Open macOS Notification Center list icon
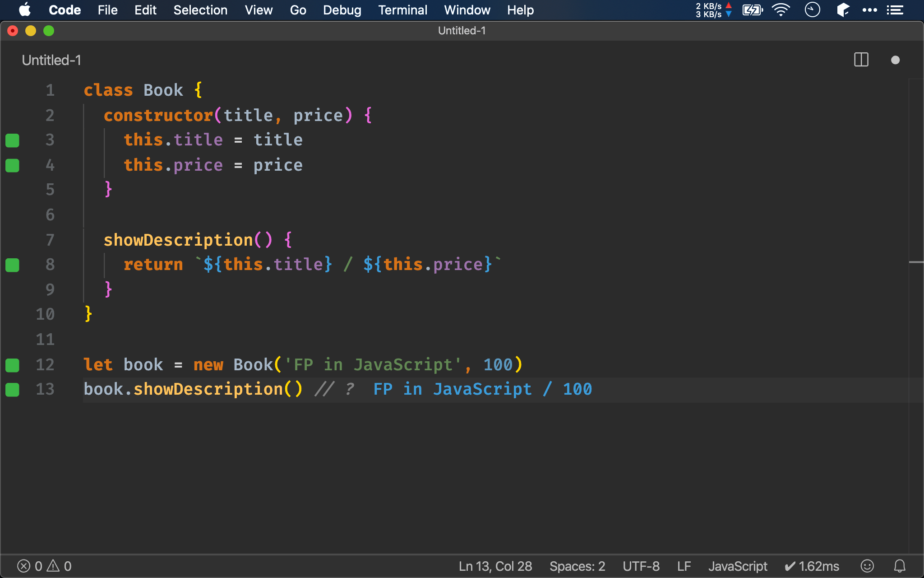Screen dimensions: 924x578 895,10
